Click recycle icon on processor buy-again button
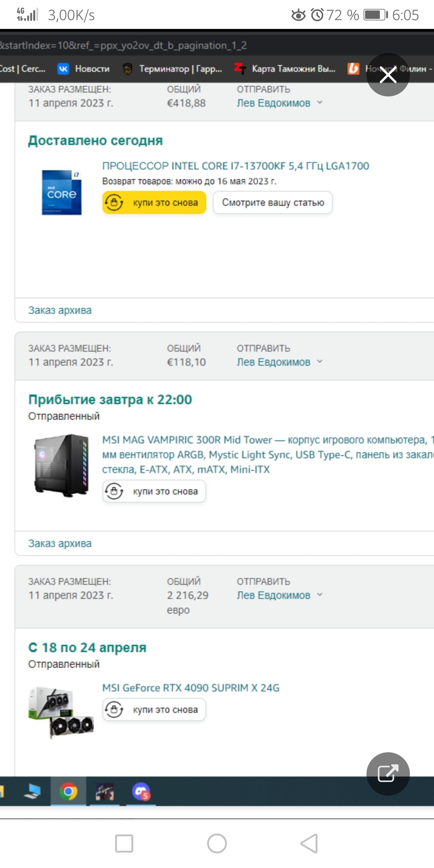 114,202
